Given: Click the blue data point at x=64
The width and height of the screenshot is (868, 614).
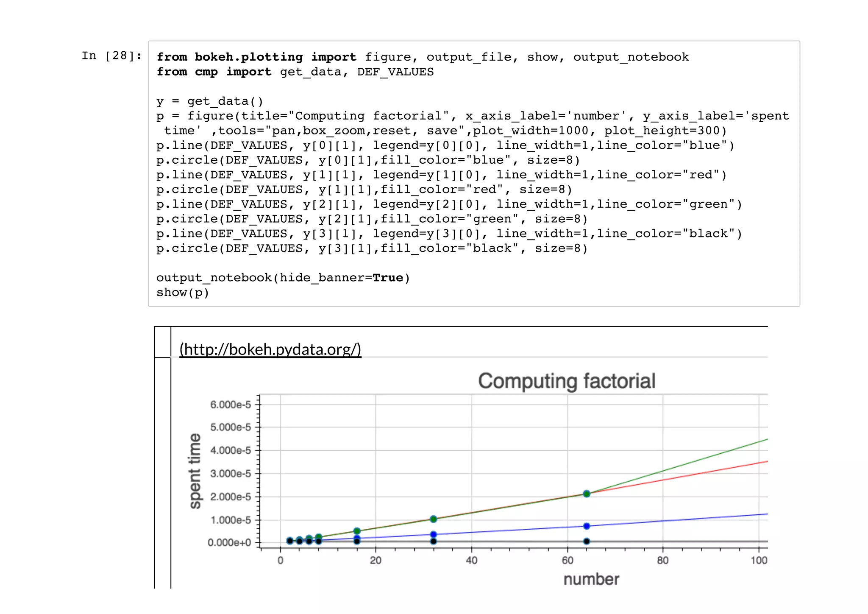Looking at the screenshot, I should click(587, 526).
